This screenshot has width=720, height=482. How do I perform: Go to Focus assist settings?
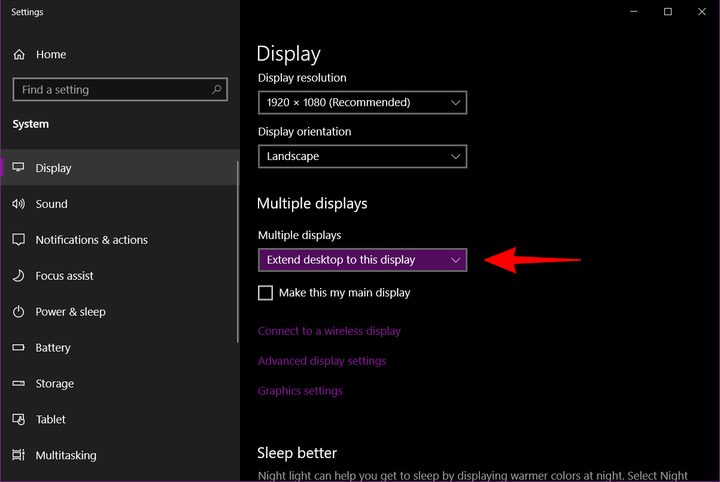pyautogui.click(x=119, y=275)
